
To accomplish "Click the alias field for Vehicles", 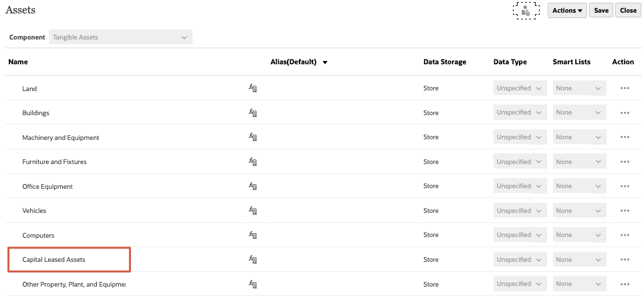I will click(x=343, y=210).
